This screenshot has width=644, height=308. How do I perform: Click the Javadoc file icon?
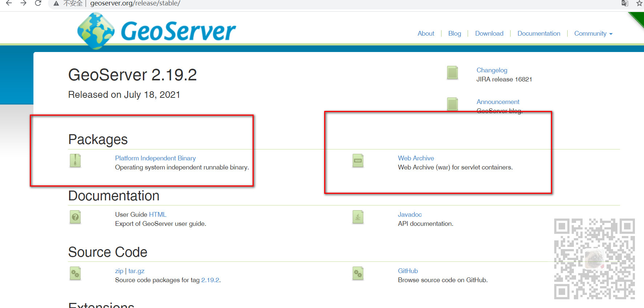point(358,217)
